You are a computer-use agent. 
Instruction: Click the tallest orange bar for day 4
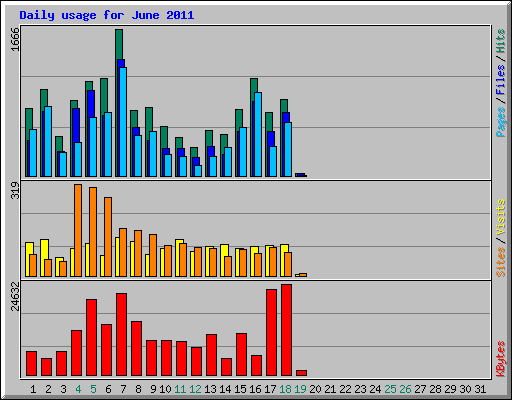[78, 230]
